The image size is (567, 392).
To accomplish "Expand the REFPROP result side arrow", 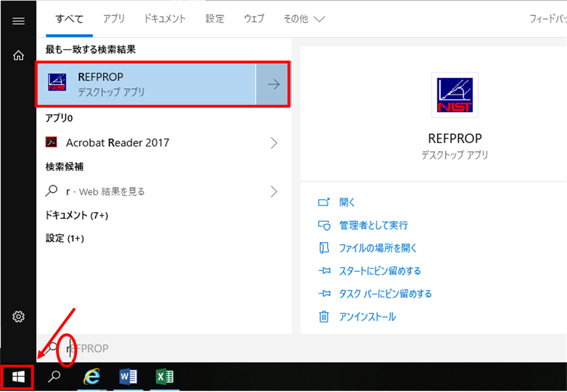I will click(274, 84).
